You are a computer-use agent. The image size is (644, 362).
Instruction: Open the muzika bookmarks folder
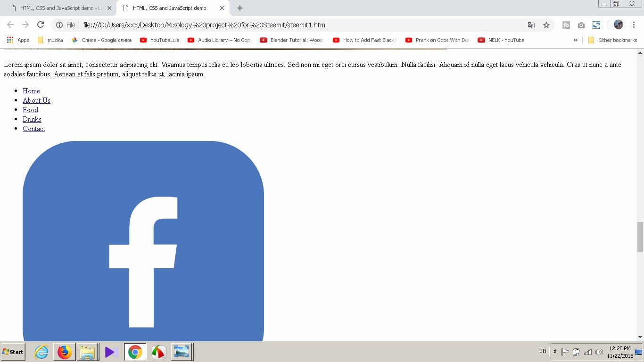tap(50, 40)
